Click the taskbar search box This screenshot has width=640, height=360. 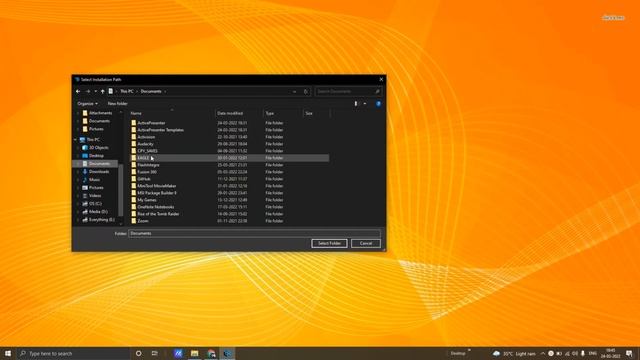click(73, 353)
